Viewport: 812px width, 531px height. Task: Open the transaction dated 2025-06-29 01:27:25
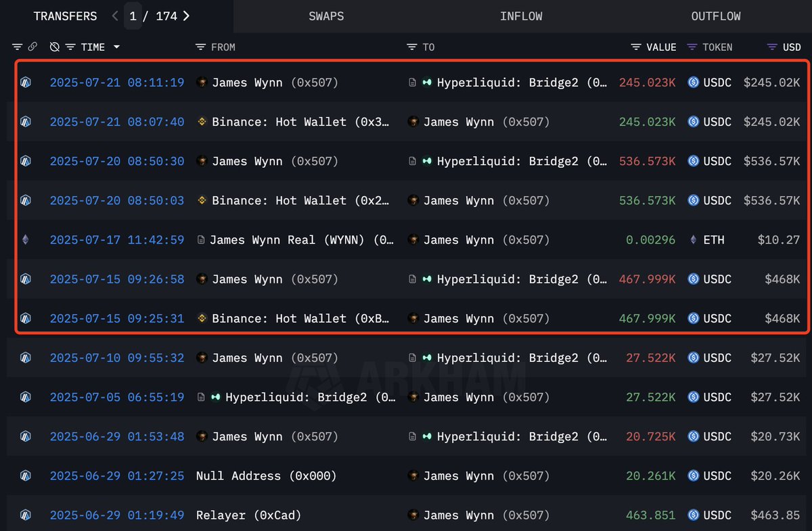(x=117, y=476)
